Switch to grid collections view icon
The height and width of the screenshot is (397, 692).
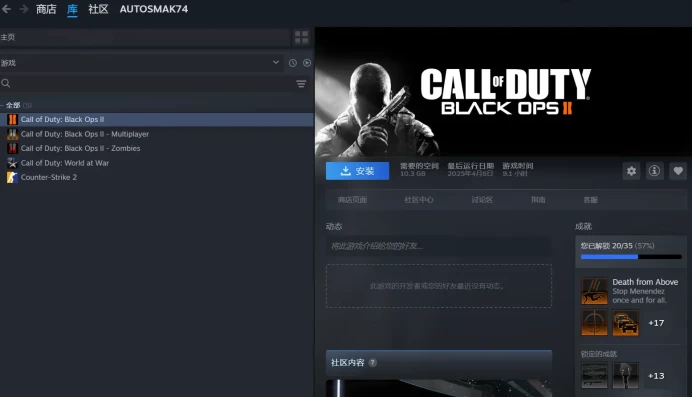tap(301, 37)
